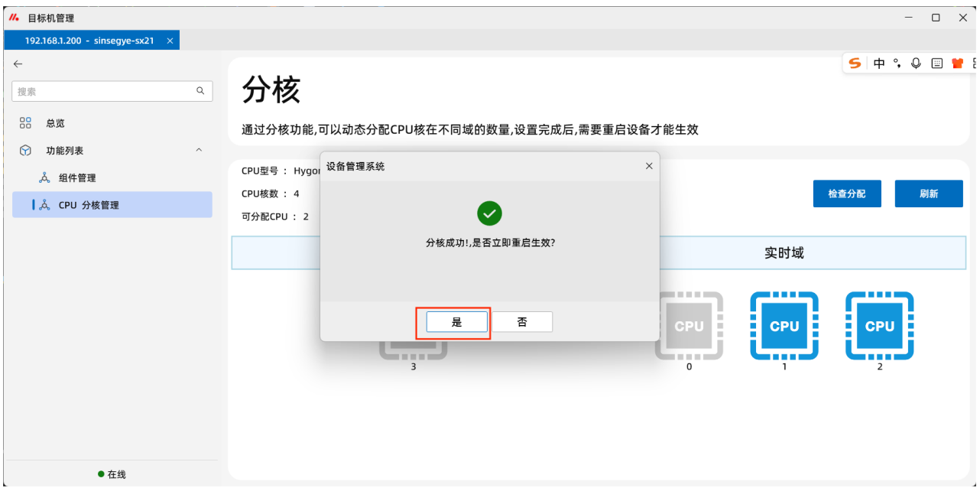Screen dimensions: 980x488
Task: Select blue CPU core 2
Action: 880,326
